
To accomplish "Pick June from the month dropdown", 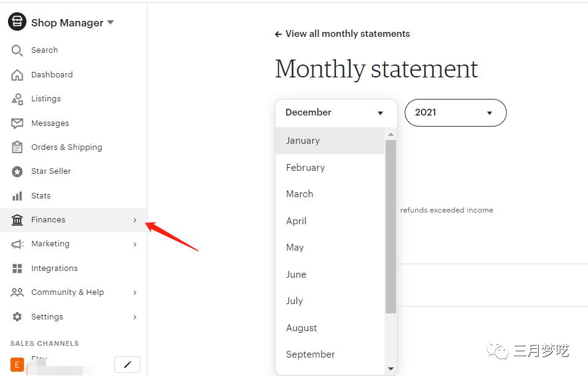I will (296, 275).
